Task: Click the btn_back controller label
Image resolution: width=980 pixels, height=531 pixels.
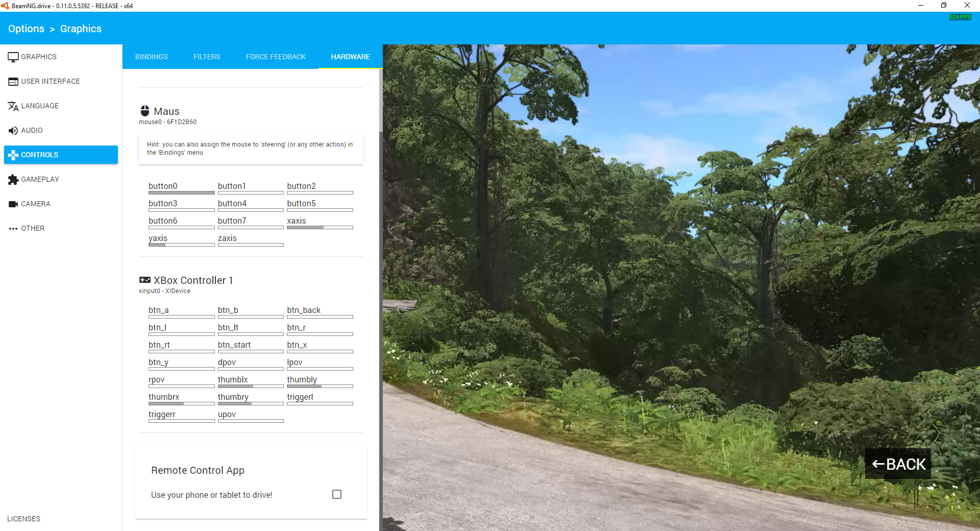Action: (304, 310)
